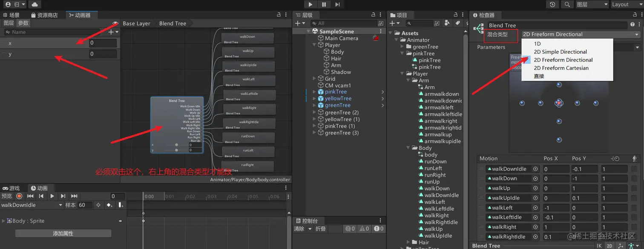Select armwalkdown animation clip

[x=442, y=94]
